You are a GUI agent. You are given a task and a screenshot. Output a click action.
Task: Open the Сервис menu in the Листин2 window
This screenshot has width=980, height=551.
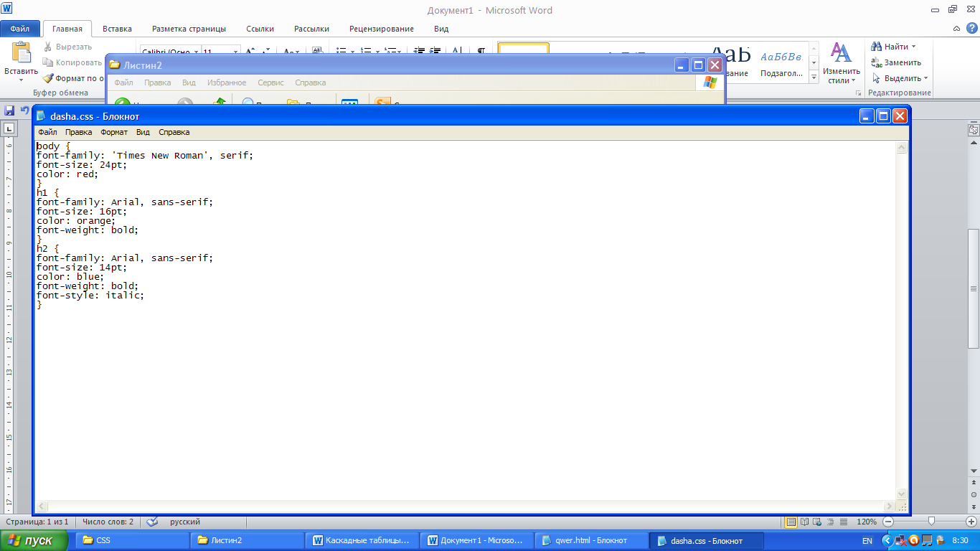coord(270,83)
